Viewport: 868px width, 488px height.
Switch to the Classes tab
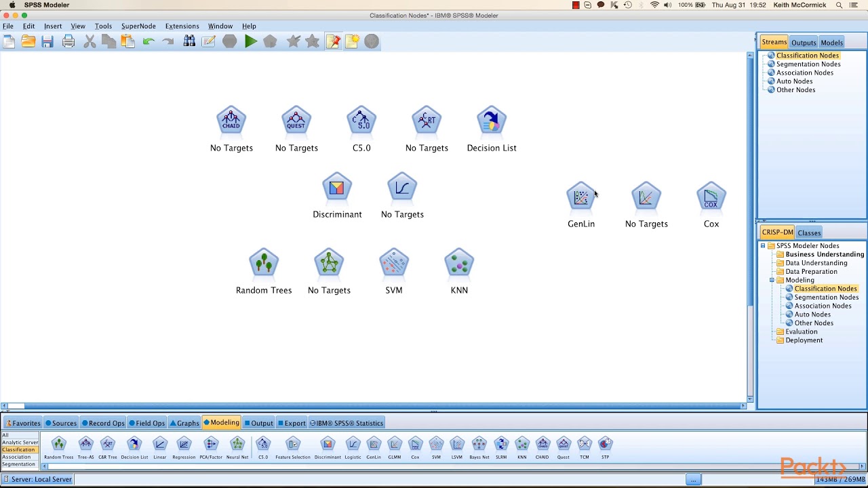tap(809, 232)
